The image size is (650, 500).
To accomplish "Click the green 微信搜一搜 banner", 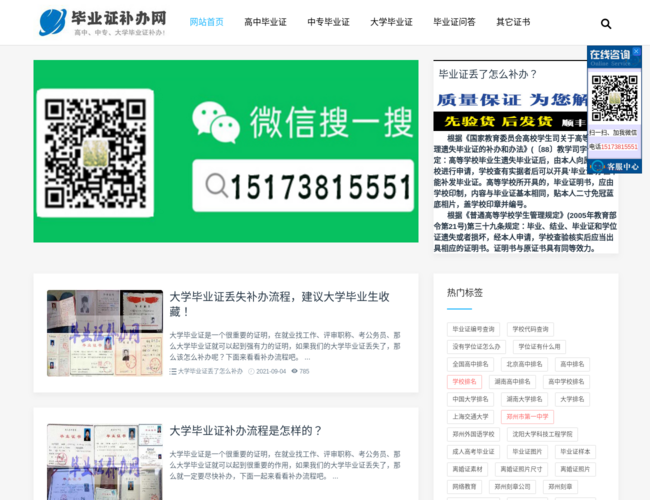I will click(x=226, y=151).
